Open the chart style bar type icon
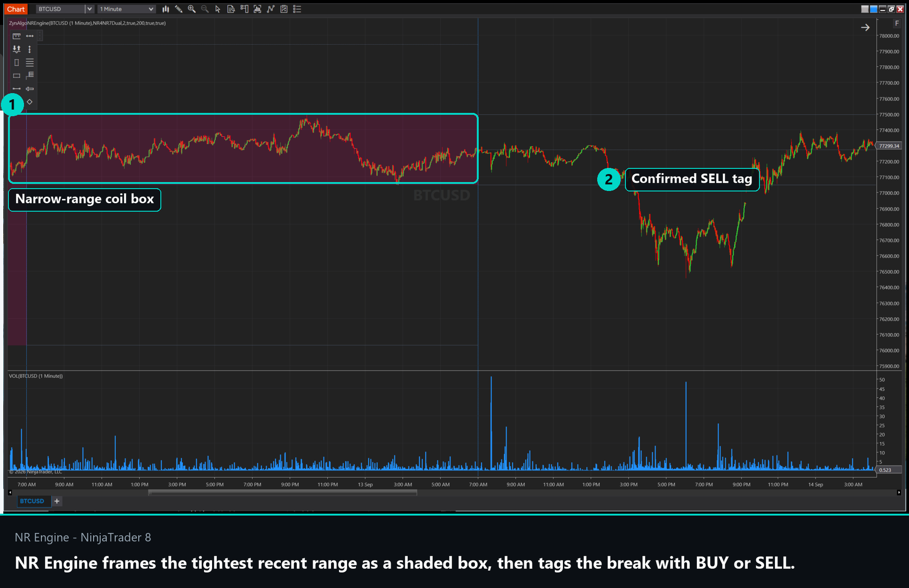The image size is (909, 588). pyautogui.click(x=165, y=9)
